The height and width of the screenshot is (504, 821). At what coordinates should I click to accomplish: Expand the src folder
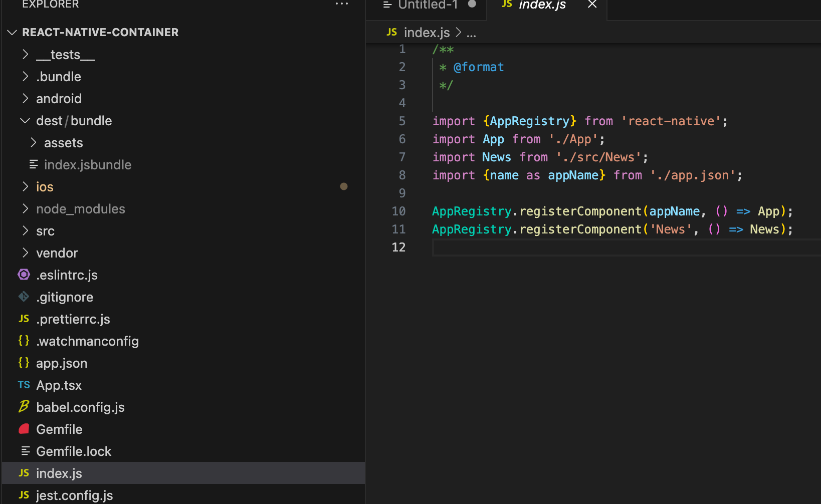[x=26, y=230]
